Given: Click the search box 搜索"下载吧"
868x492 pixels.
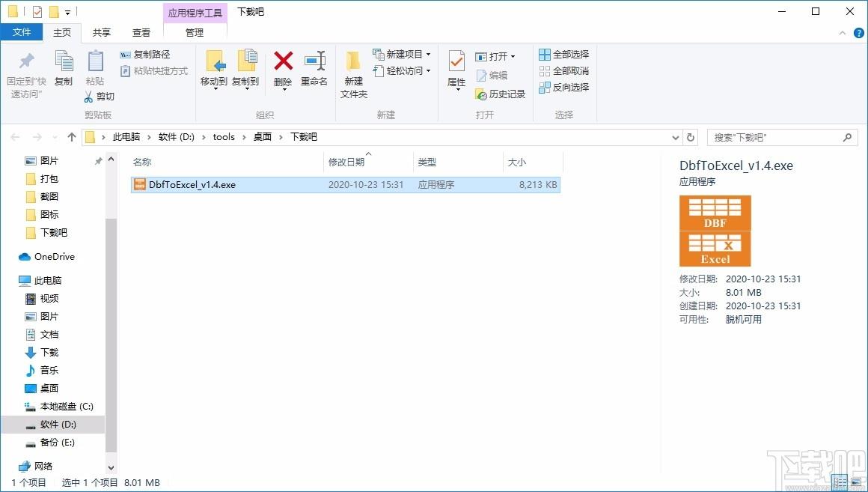Looking at the screenshot, I should point(782,137).
